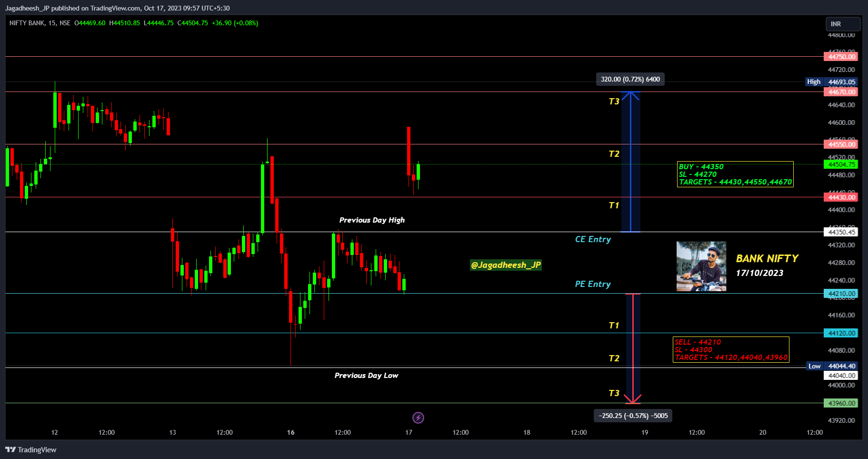Click the date 19 on the time axis

point(645,432)
